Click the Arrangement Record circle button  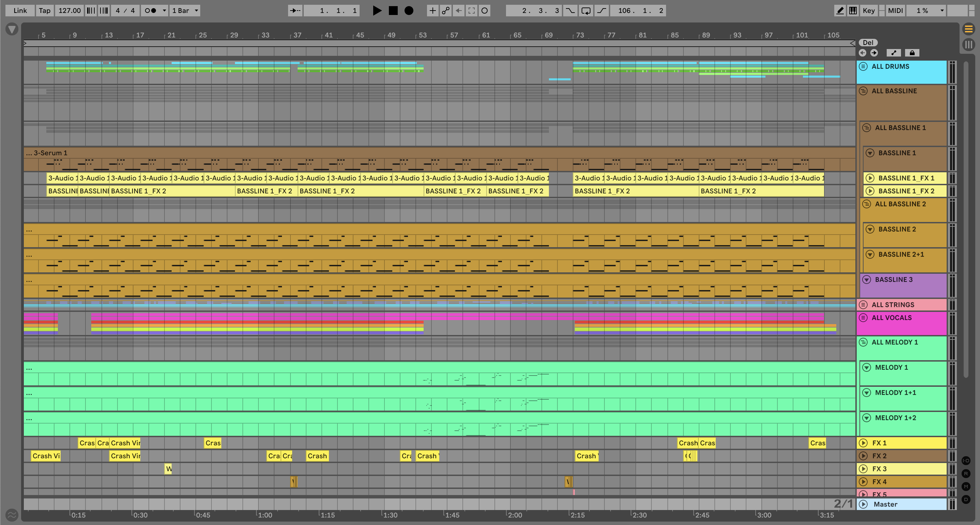[409, 11]
